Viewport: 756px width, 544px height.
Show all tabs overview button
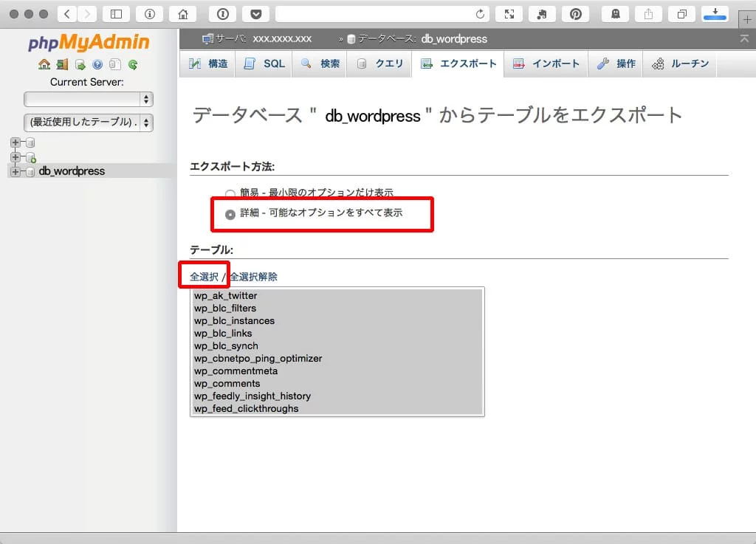coord(681,14)
